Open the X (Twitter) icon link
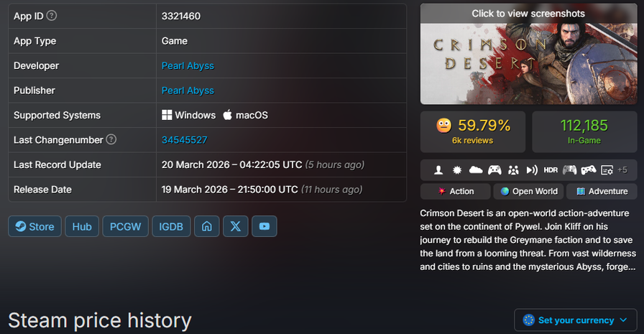The width and height of the screenshot is (644, 334). pos(235,226)
